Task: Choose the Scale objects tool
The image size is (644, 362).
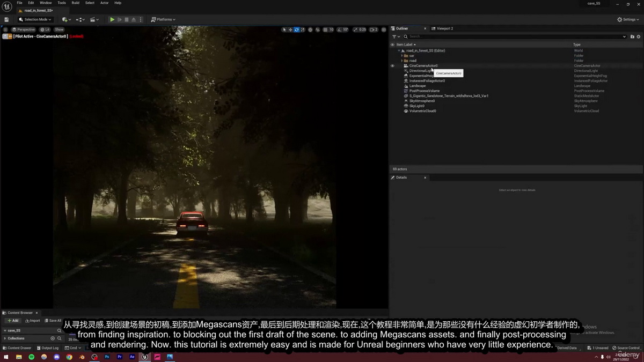Action: 303,29
